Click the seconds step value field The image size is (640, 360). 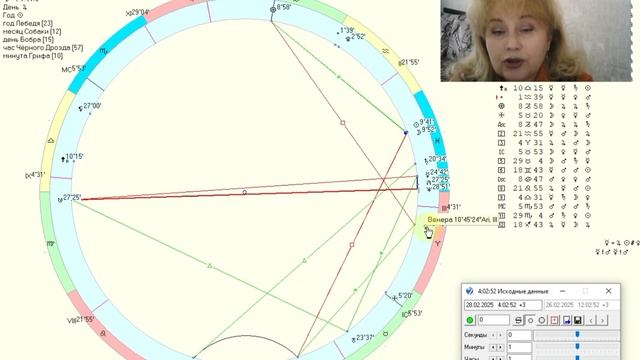coord(519,335)
